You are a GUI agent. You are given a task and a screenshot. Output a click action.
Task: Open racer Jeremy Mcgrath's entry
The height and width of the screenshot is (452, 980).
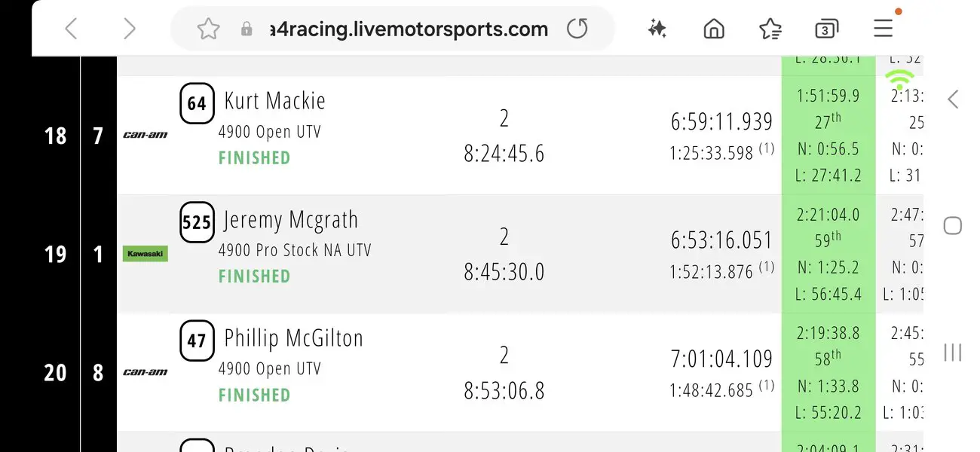click(x=291, y=220)
